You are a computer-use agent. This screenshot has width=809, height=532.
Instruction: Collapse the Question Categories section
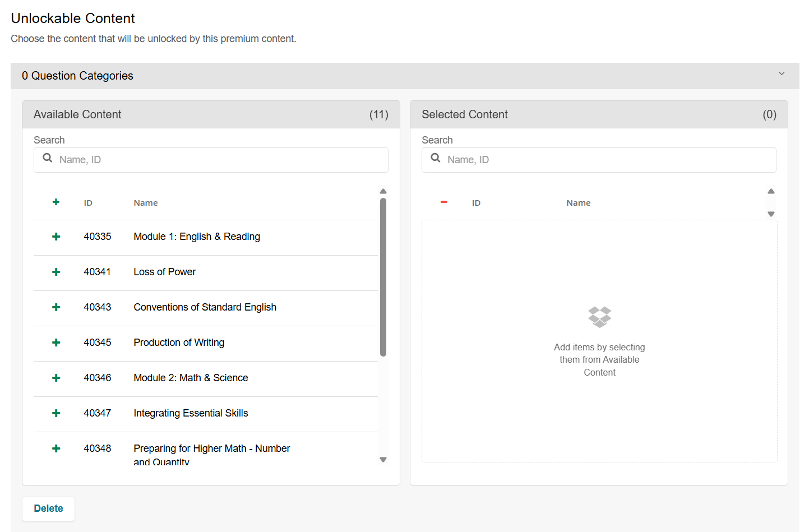tap(782, 74)
